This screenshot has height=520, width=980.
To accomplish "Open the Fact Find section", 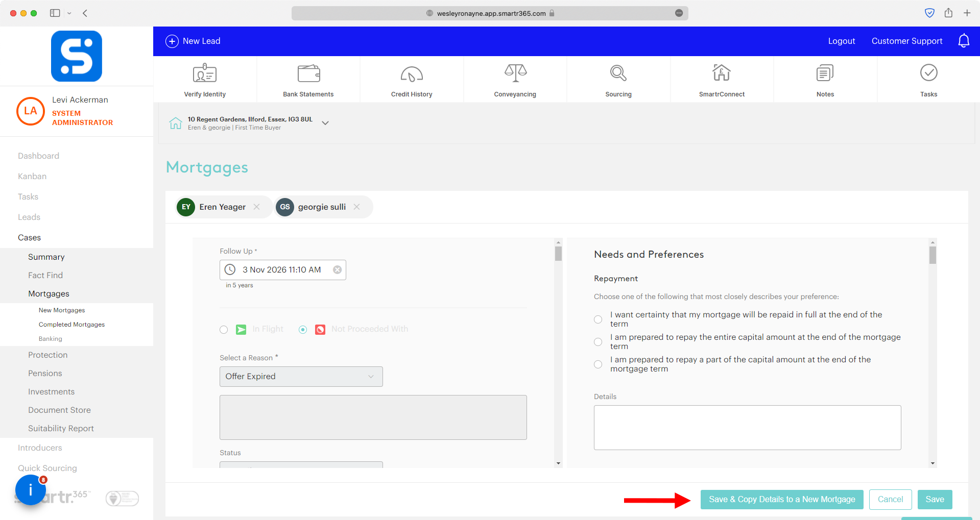I will pos(45,276).
